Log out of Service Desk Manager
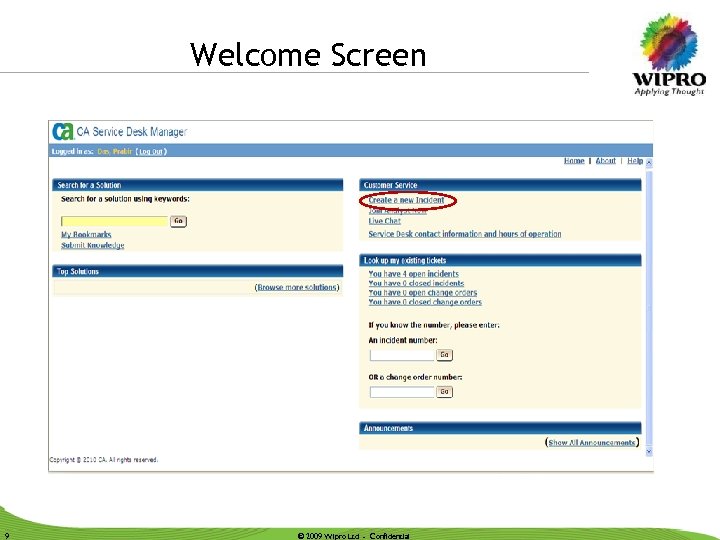The image size is (720, 540). point(151,152)
